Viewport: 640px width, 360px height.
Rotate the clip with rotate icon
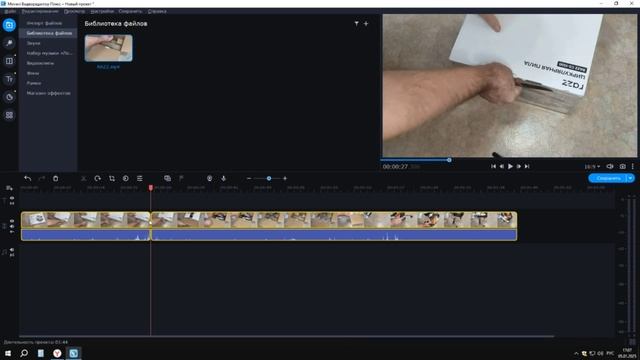coord(98,178)
